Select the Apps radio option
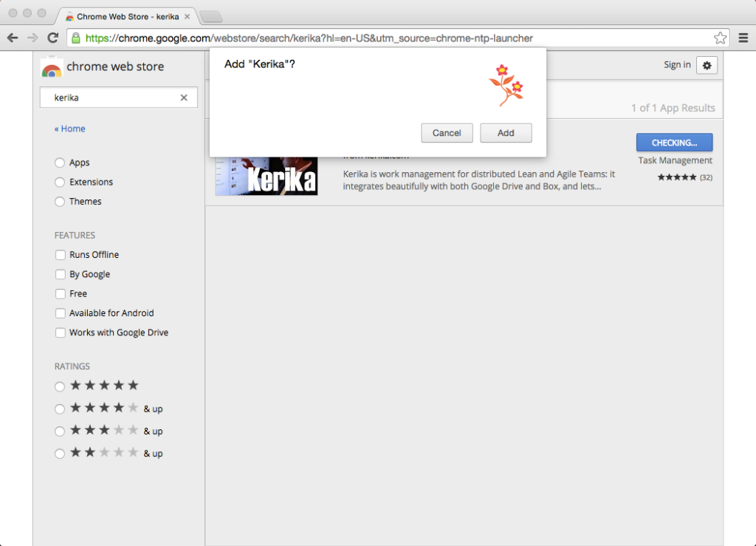The width and height of the screenshot is (756, 546). point(60,163)
